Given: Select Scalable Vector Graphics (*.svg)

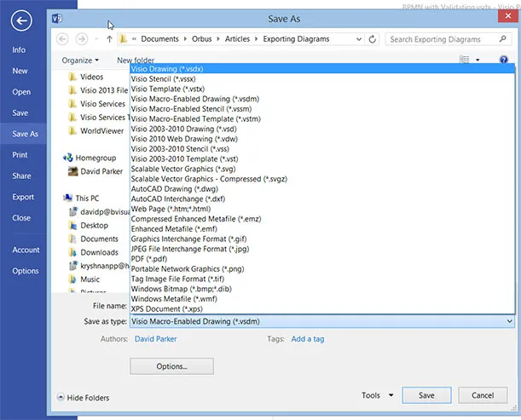Looking at the screenshot, I should pyautogui.click(x=322, y=169).
